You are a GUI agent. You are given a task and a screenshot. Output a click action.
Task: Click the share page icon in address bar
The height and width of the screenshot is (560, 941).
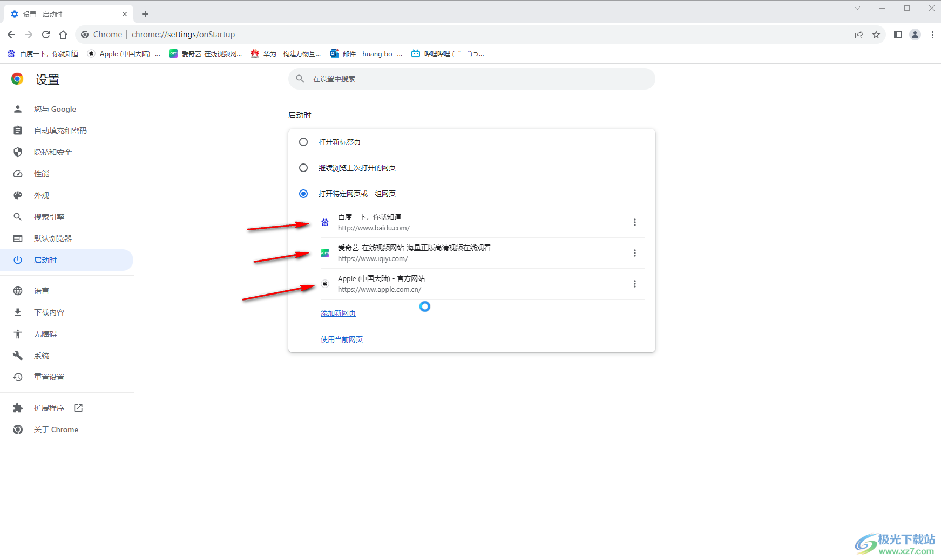point(859,35)
